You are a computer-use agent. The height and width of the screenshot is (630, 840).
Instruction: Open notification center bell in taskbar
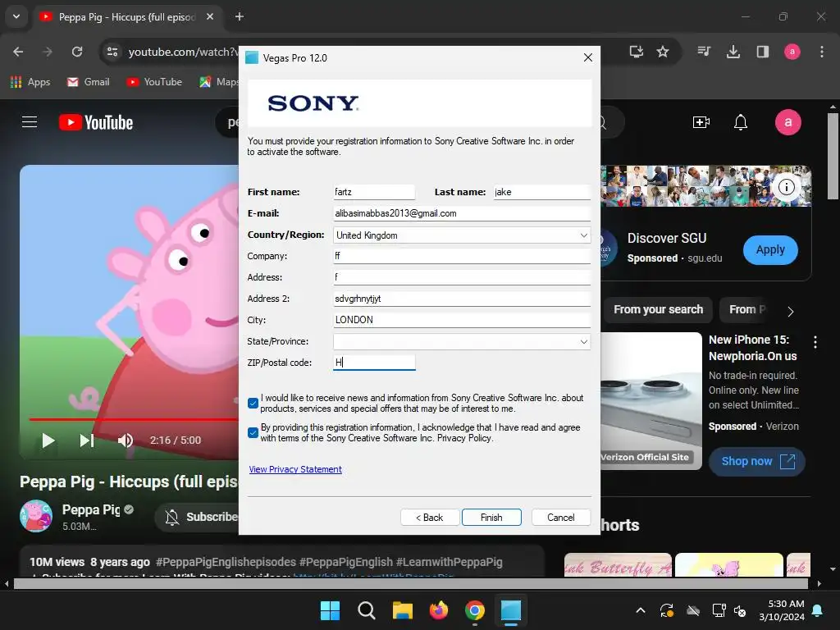[818, 610]
